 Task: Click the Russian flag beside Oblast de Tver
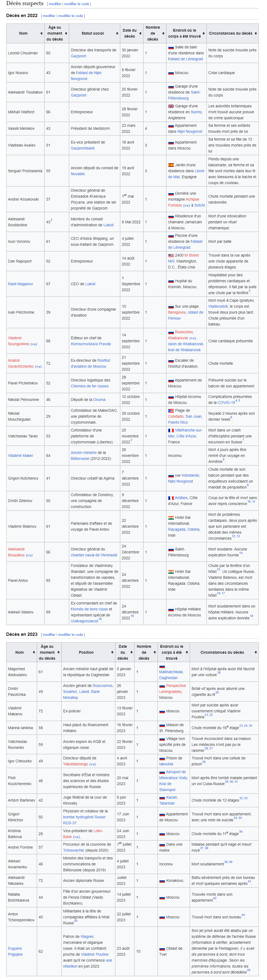pyautogui.click(x=162, y=948)
